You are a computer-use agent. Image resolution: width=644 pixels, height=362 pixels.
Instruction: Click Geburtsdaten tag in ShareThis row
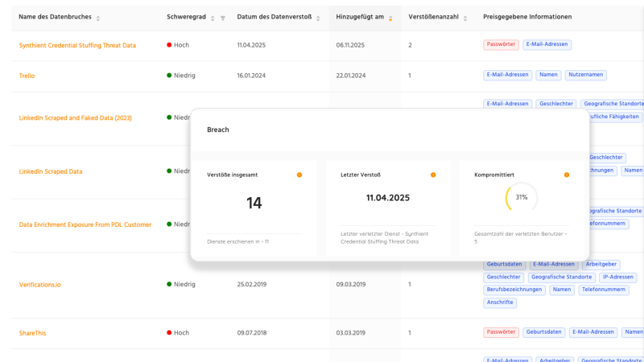tap(544, 332)
